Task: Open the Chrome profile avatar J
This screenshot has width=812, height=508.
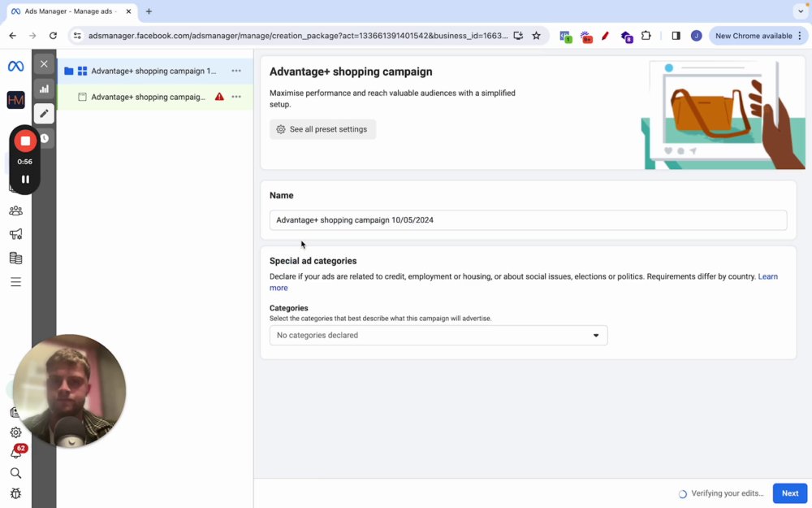Action: tap(696, 36)
